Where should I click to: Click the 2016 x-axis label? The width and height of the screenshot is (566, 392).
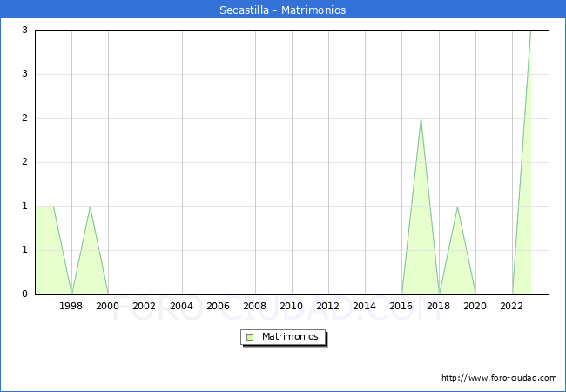point(401,306)
